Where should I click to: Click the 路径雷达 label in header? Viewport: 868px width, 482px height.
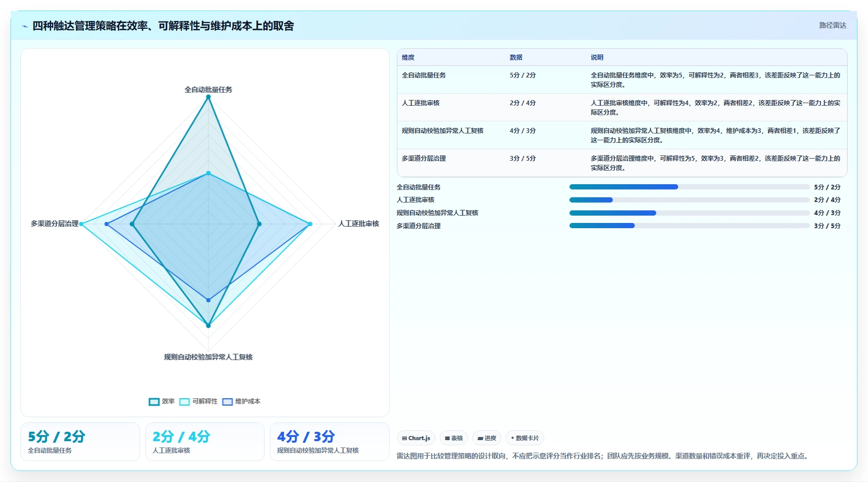(832, 25)
